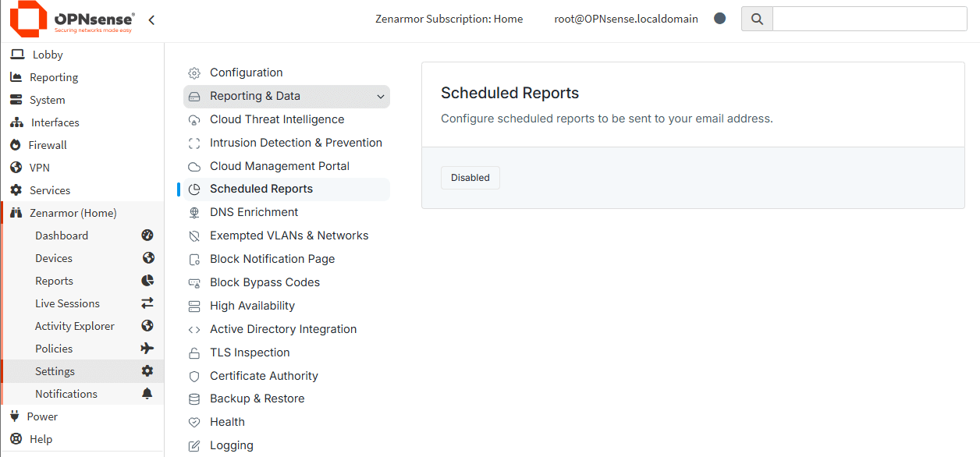This screenshot has width=980, height=457.
Task: Click the VPN globe icon
Action: 15,168
